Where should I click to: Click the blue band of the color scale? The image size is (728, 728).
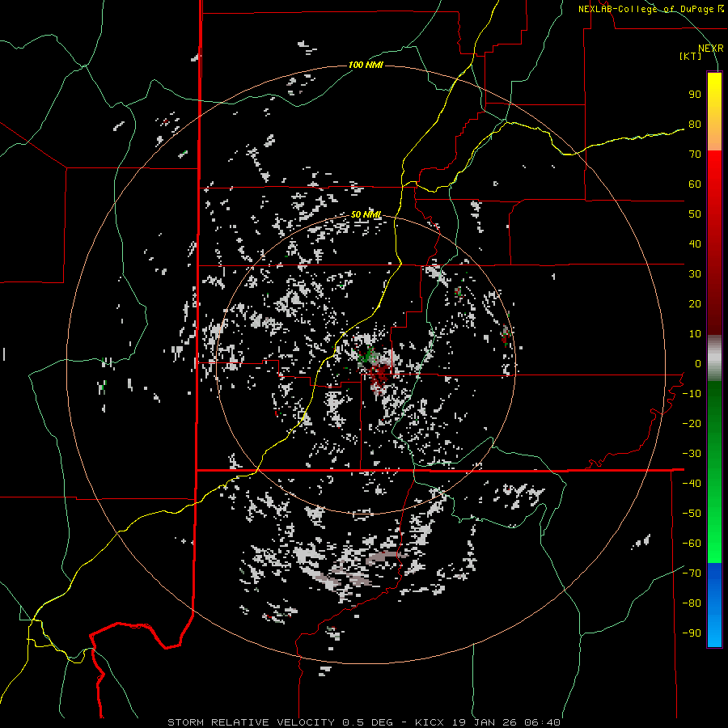point(714,604)
